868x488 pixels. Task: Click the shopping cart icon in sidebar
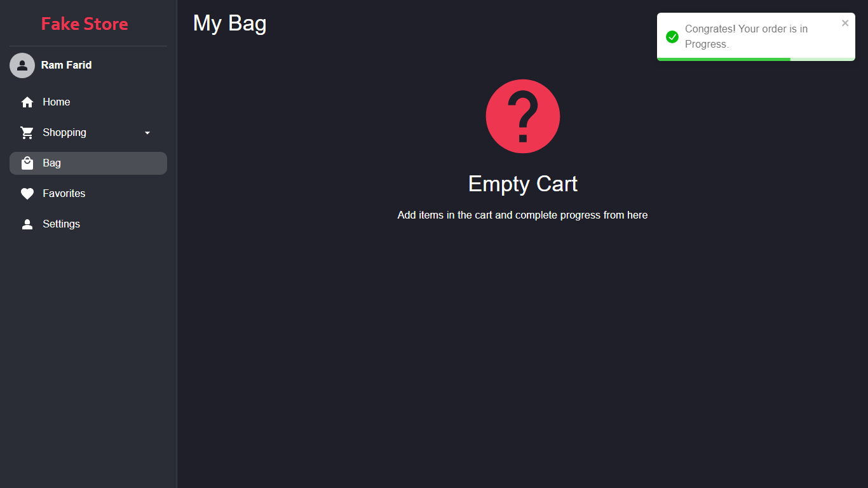[27, 133]
